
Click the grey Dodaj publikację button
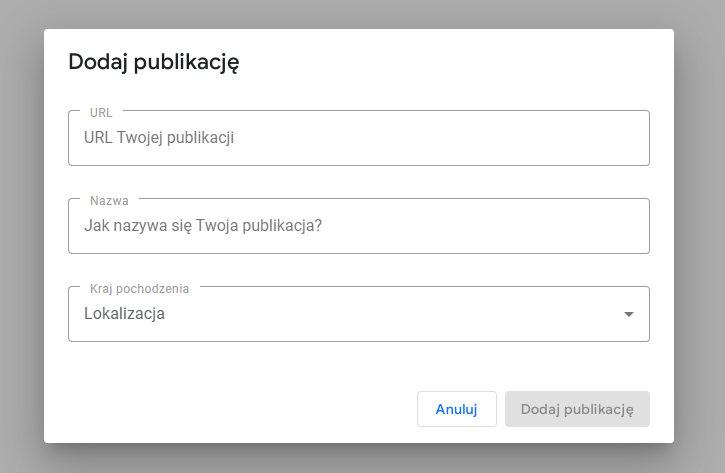click(577, 409)
